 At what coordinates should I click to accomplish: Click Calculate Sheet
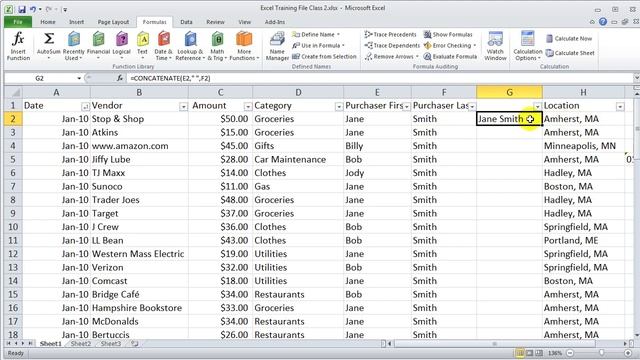pos(570,53)
